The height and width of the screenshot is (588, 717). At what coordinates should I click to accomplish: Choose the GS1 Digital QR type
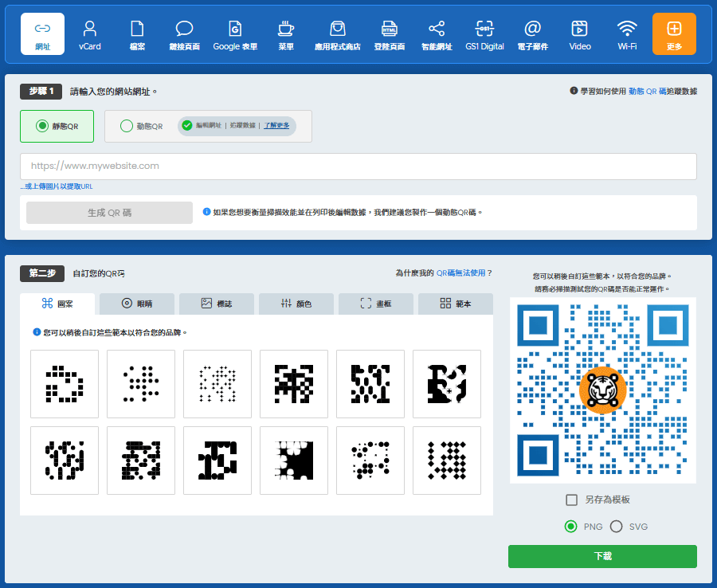click(x=484, y=33)
